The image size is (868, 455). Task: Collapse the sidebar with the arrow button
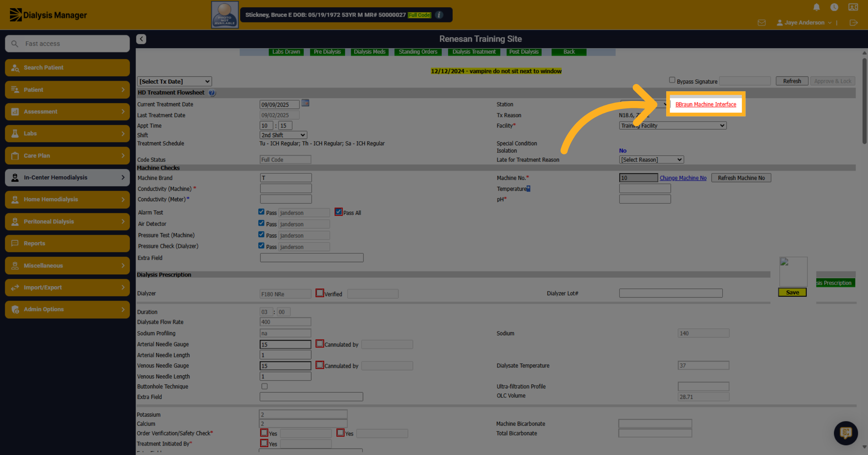(141, 39)
